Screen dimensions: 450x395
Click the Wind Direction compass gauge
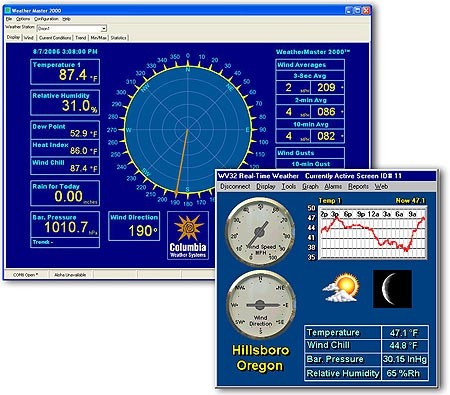click(260, 305)
